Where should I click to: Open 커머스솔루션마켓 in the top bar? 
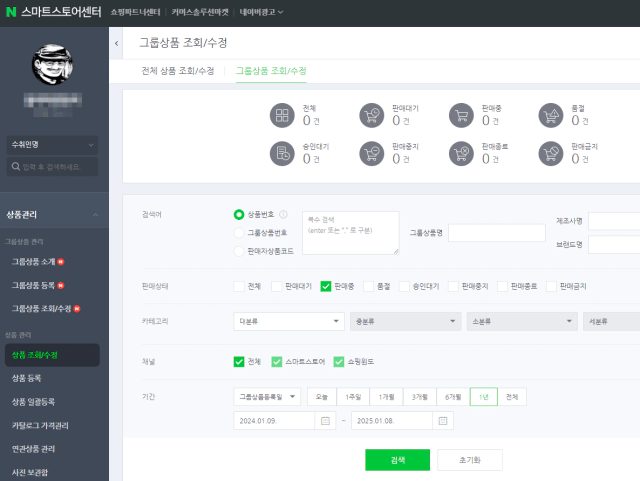point(200,12)
